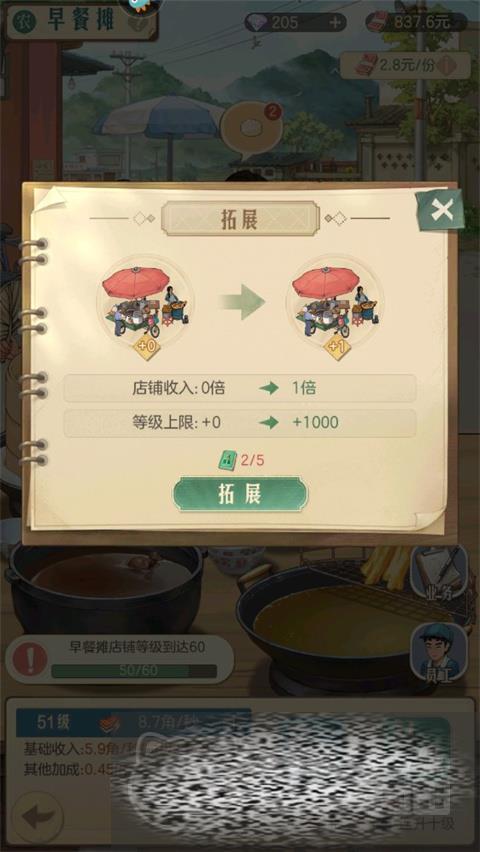
Task: Tap the green ticket cost icon 2/5
Action: (226, 461)
